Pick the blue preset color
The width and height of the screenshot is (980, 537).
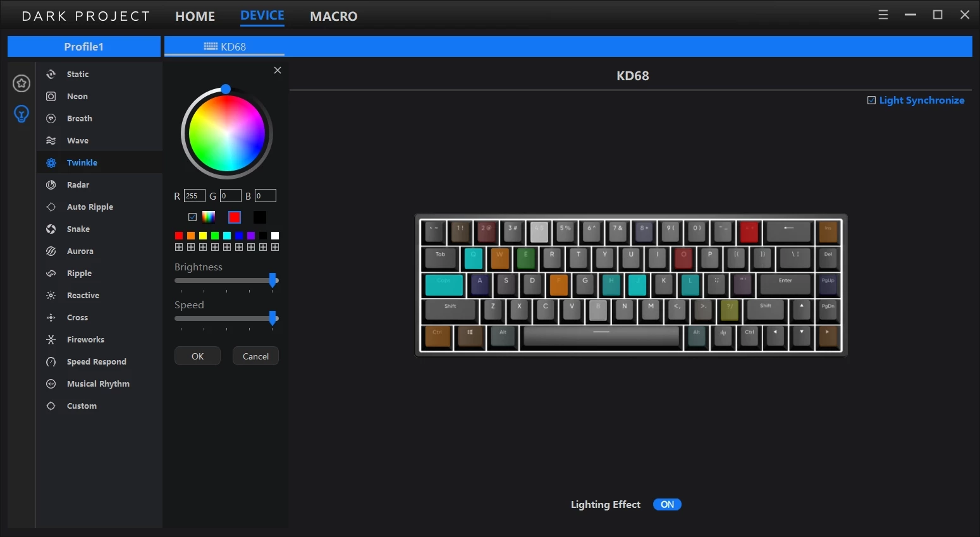click(239, 236)
